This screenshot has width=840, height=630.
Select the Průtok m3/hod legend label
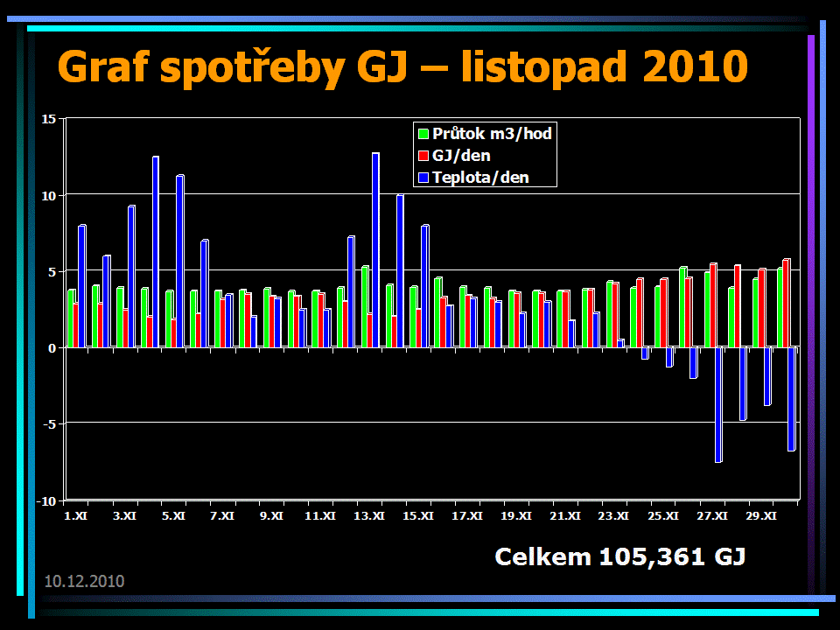[x=492, y=135]
